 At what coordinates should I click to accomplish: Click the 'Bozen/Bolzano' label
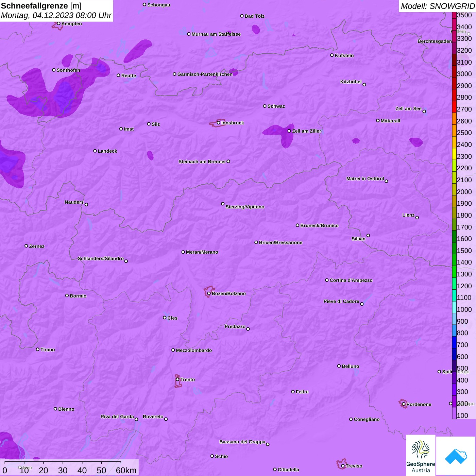[229, 293]
